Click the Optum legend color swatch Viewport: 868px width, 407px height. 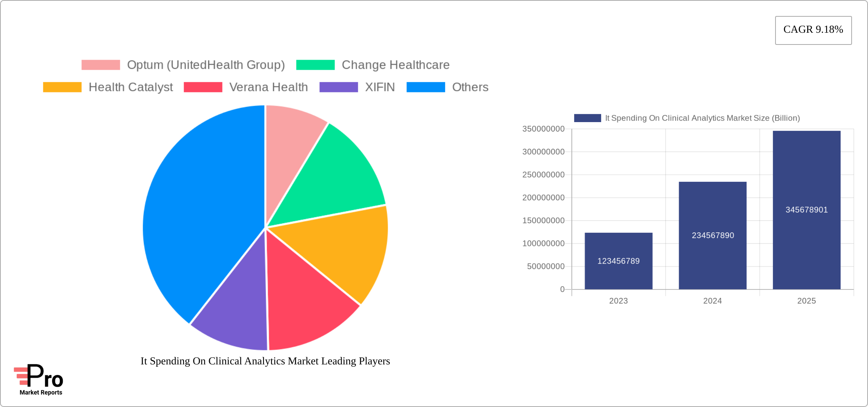[101, 65]
